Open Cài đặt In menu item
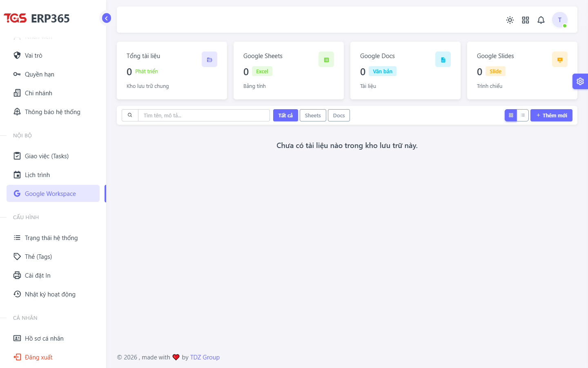The width and height of the screenshot is (588, 368). [53, 275]
